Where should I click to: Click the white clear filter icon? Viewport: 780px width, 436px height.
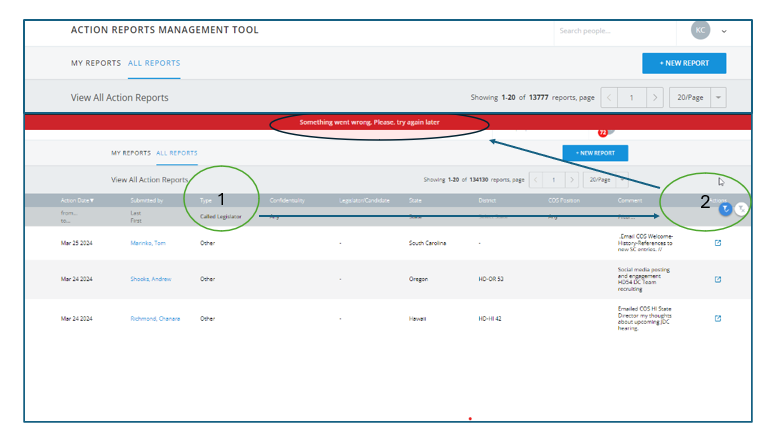click(740, 209)
